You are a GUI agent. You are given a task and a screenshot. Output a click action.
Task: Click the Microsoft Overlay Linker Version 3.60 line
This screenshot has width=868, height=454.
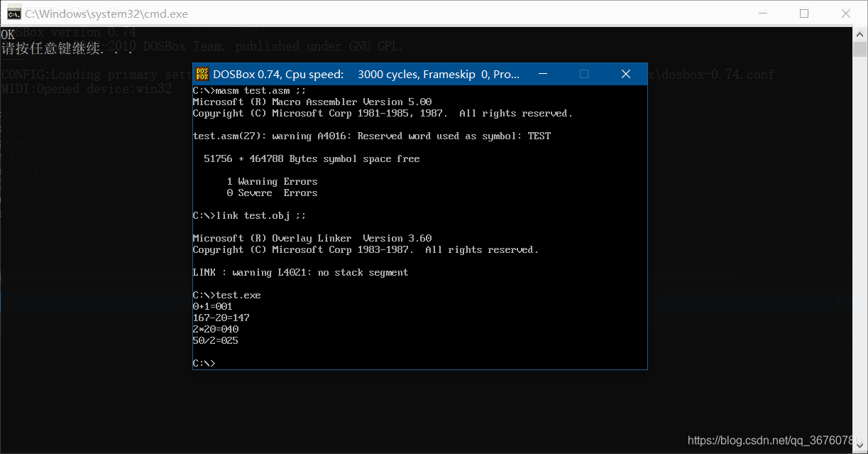click(312, 238)
